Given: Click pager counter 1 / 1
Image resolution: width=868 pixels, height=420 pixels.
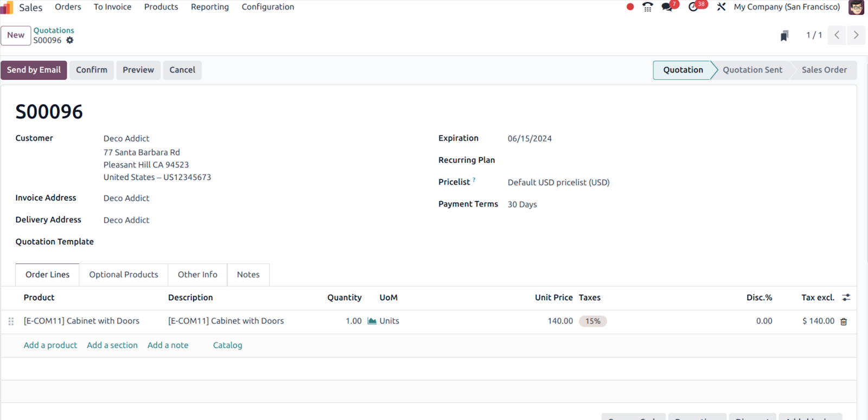Looking at the screenshot, I should pos(814,35).
